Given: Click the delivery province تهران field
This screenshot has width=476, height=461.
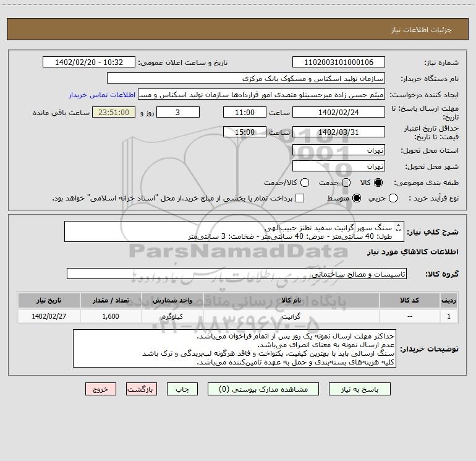Looking at the screenshot, I should coord(339,150).
